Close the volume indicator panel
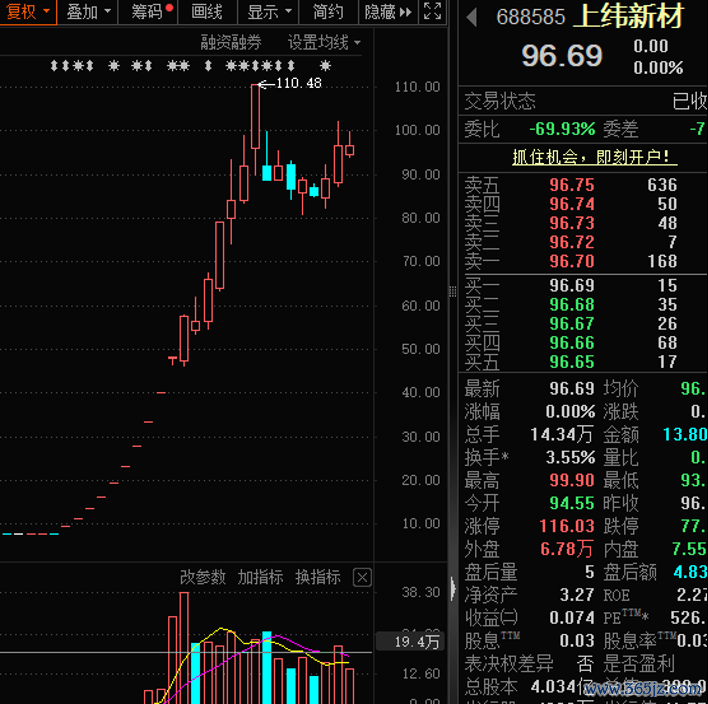 [362, 577]
